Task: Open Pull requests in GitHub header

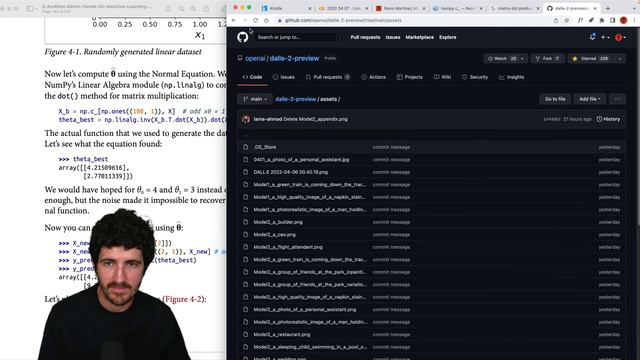Action: click(x=365, y=37)
